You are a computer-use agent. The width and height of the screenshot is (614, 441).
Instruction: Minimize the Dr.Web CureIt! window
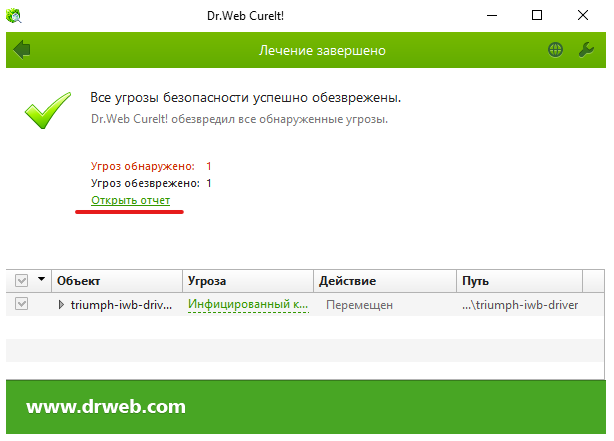coord(492,16)
